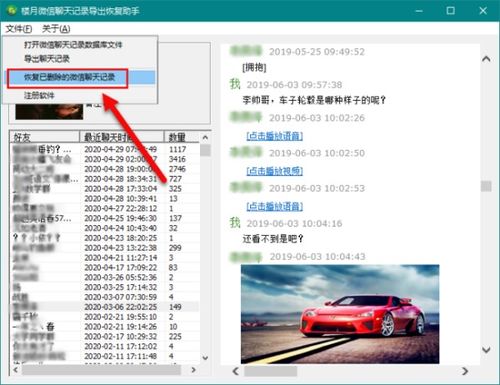Open the red sports car image

coord(340,314)
